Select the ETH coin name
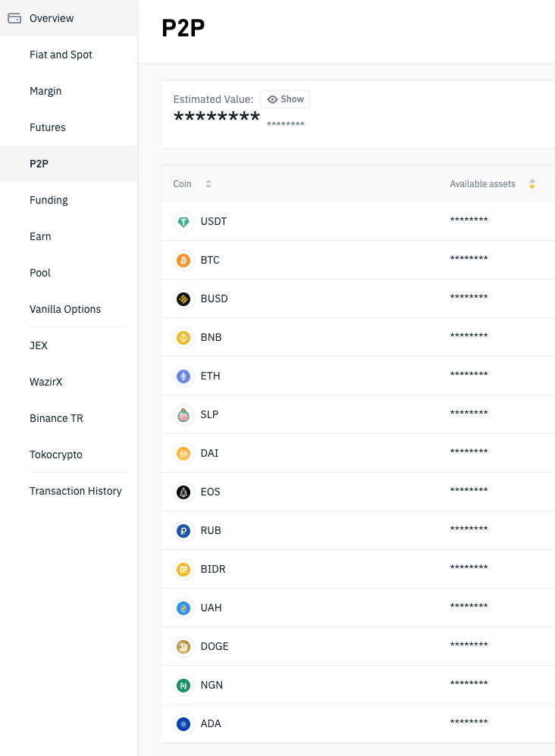 coord(211,376)
